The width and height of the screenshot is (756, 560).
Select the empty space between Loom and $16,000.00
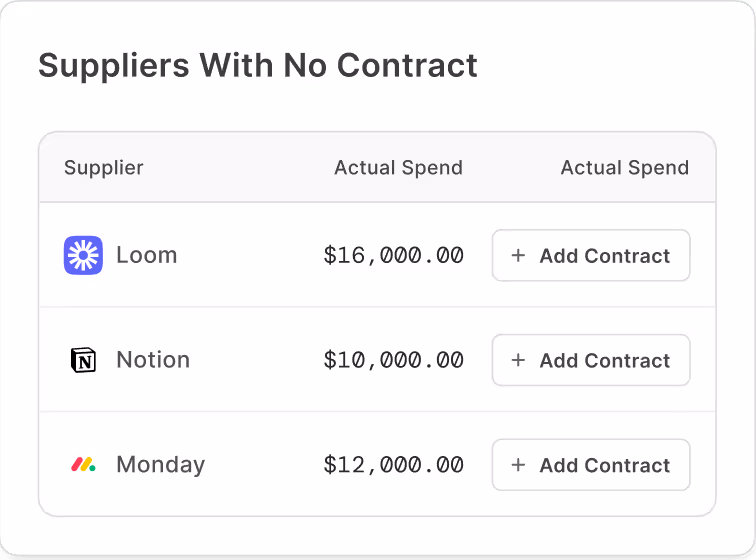(250, 255)
